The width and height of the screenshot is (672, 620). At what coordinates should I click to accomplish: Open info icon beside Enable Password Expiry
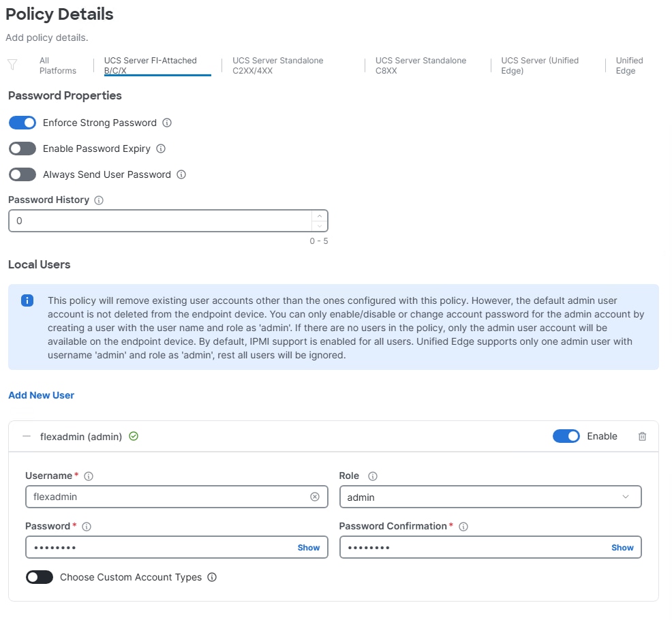[x=161, y=149]
